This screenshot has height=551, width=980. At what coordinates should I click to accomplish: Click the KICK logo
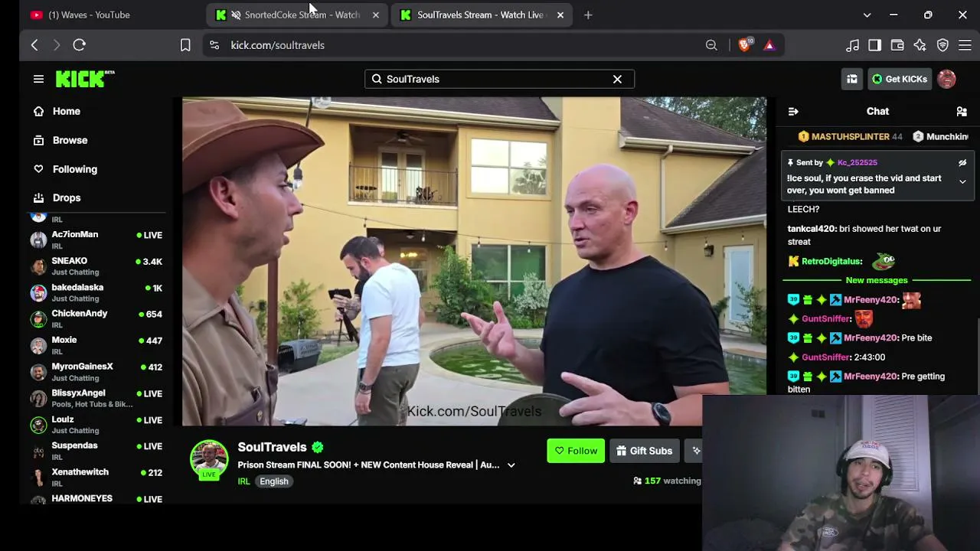85,79
